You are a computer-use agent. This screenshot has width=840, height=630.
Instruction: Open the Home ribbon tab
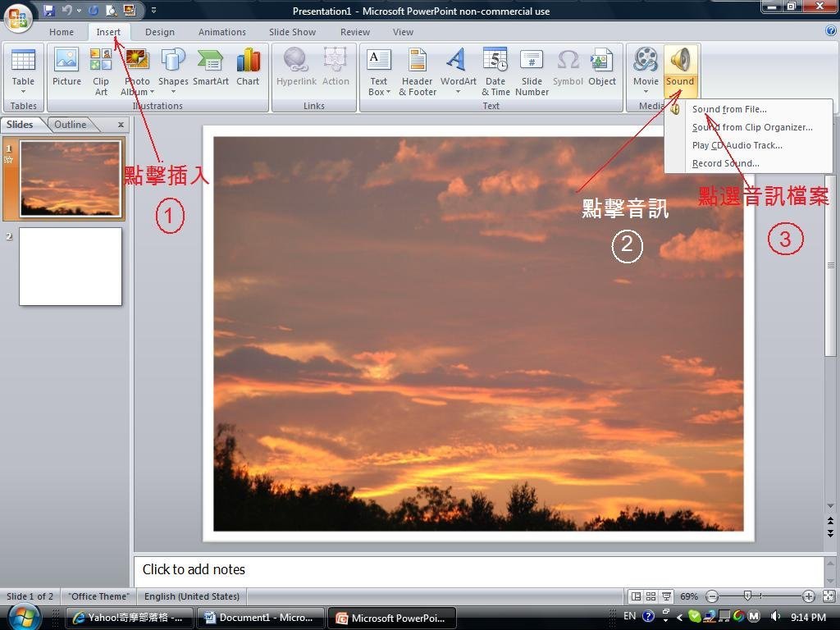(x=62, y=32)
